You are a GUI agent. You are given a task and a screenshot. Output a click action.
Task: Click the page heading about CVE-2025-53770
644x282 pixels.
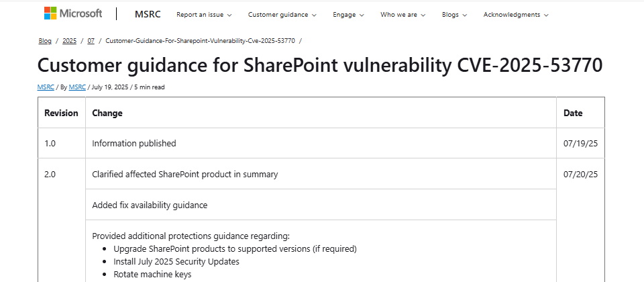click(319, 65)
